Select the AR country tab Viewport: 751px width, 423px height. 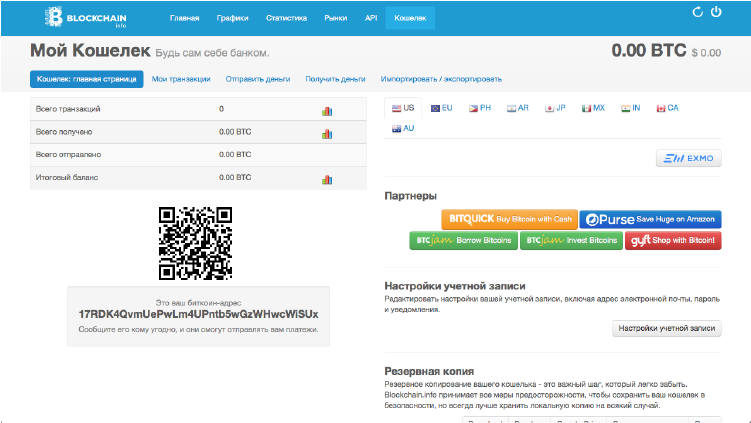518,108
